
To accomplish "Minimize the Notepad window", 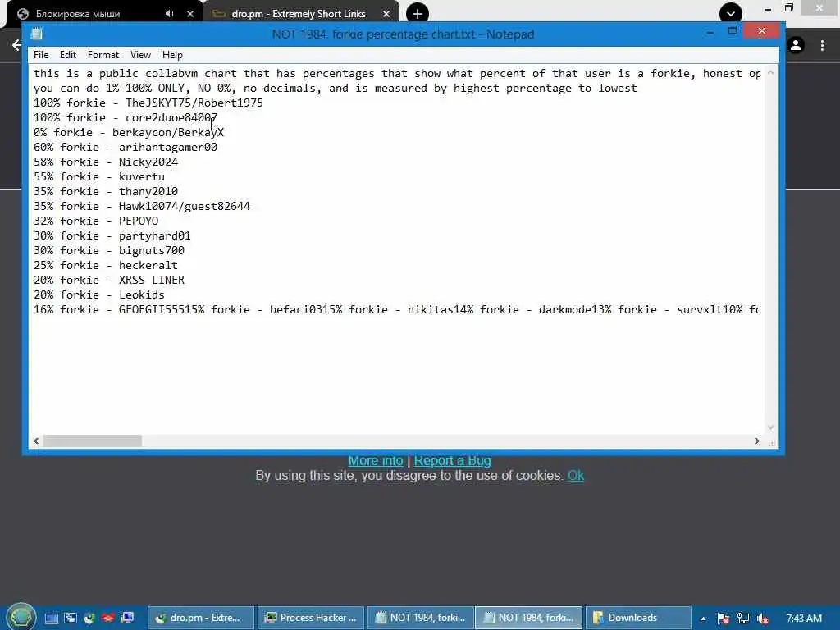I will (x=710, y=32).
